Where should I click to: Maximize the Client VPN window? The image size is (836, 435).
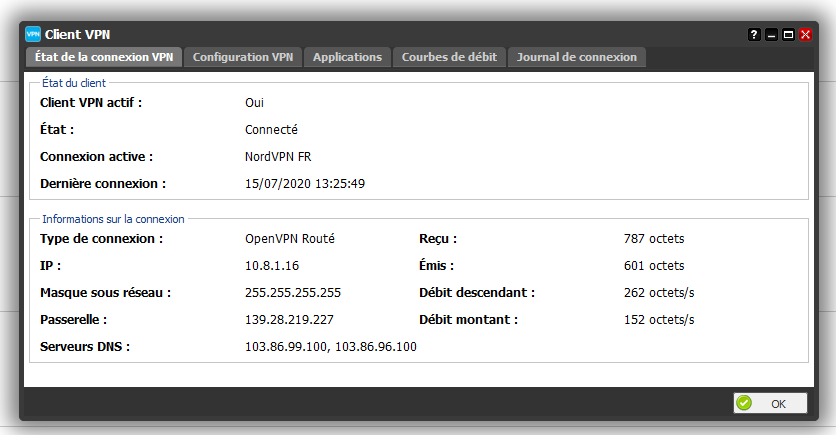[x=789, y=35]
